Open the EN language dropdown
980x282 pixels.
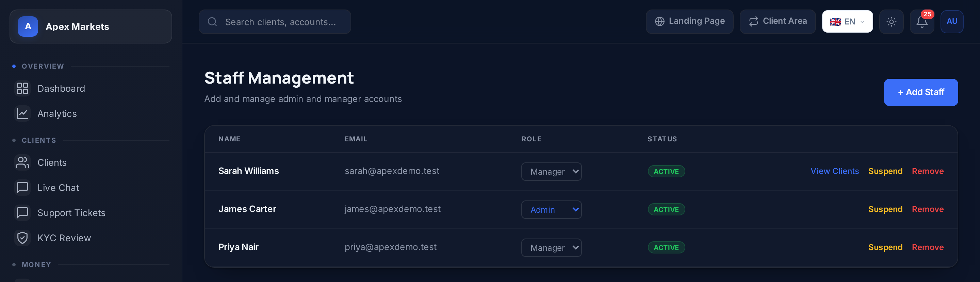pyautogui.click(x=847, y=22)
